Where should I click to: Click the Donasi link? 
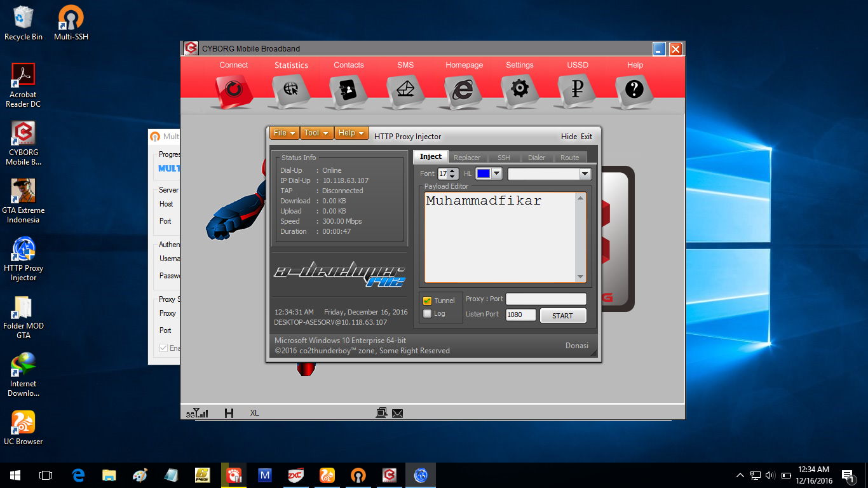point(577,346)
